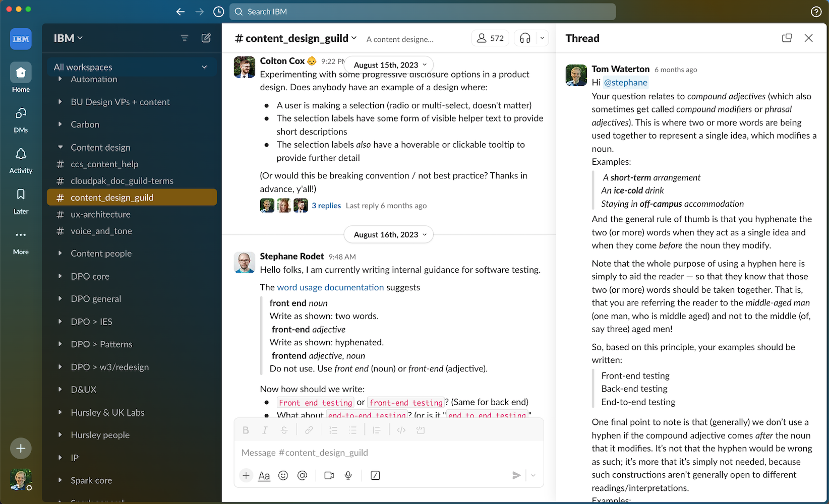Expand the Carbon section
The height and width of the screenshot is (504, 829).
[60, 124]
